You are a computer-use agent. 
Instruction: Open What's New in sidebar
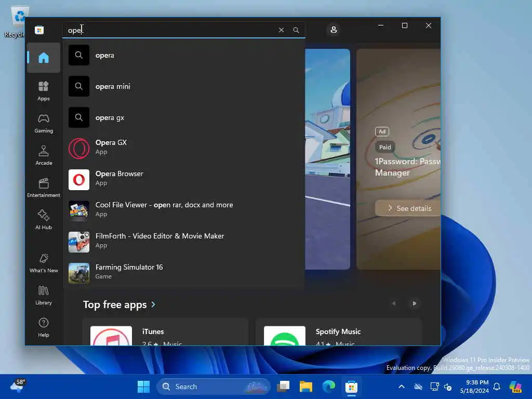click(x=44, y=262)
